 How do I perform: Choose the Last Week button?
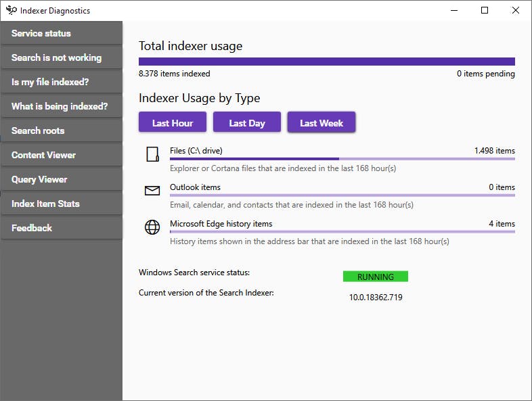322,123
